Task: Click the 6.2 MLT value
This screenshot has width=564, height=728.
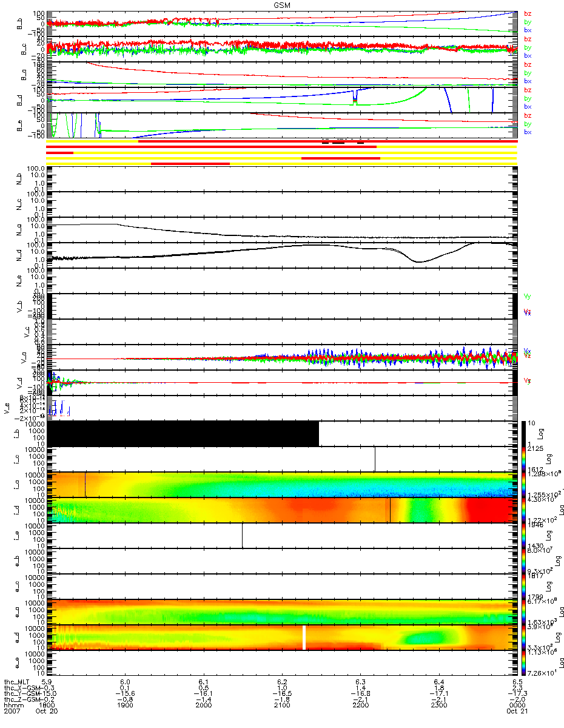Action: tap(282, 682)
